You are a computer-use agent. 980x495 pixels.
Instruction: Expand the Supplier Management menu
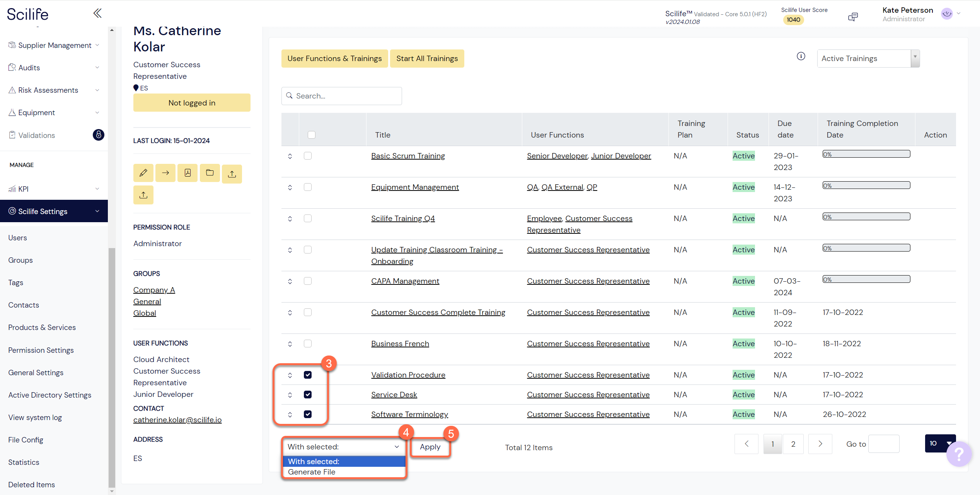[x=54, y=45]
